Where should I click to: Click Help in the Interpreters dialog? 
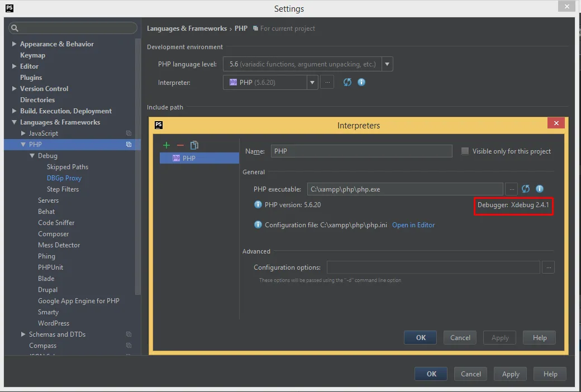539,337
